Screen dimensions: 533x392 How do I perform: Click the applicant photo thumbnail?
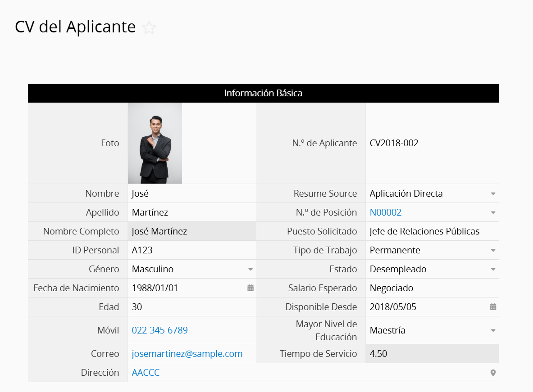pos(155,143)
